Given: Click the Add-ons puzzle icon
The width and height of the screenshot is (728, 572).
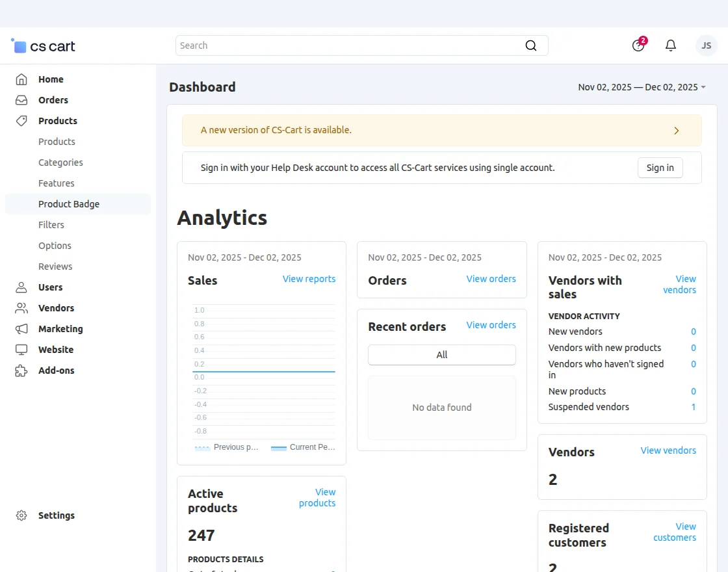Looking at the screenshot, I should pos(21,370).
